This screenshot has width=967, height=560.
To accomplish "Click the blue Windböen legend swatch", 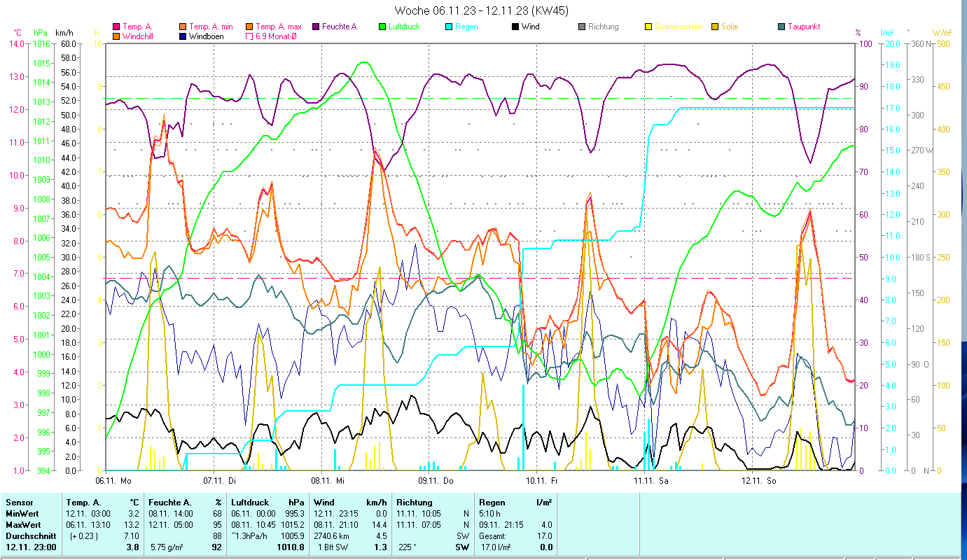I will (183, 36).
